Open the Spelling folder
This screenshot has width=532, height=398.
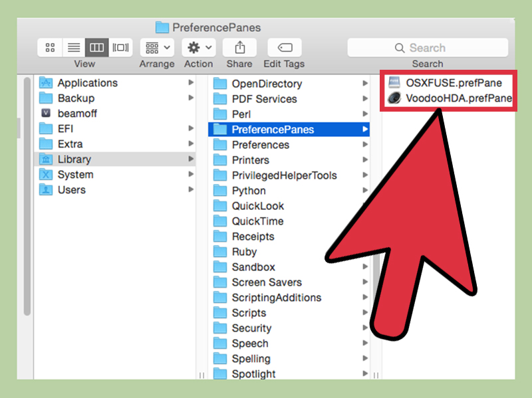[289, 358]
